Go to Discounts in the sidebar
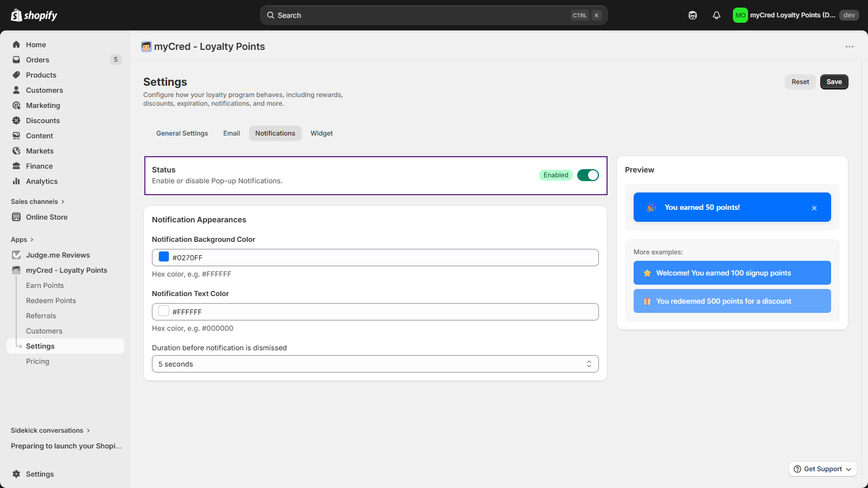 pos(43,120)
